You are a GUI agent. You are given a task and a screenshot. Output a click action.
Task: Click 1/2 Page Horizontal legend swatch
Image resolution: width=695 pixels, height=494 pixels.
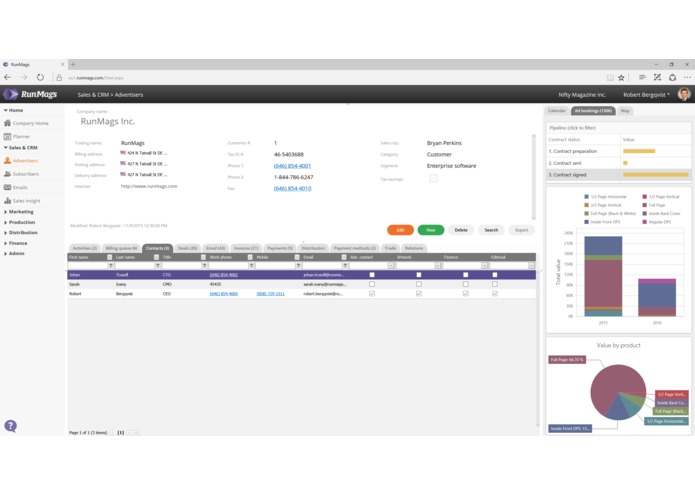click(586, 197)
